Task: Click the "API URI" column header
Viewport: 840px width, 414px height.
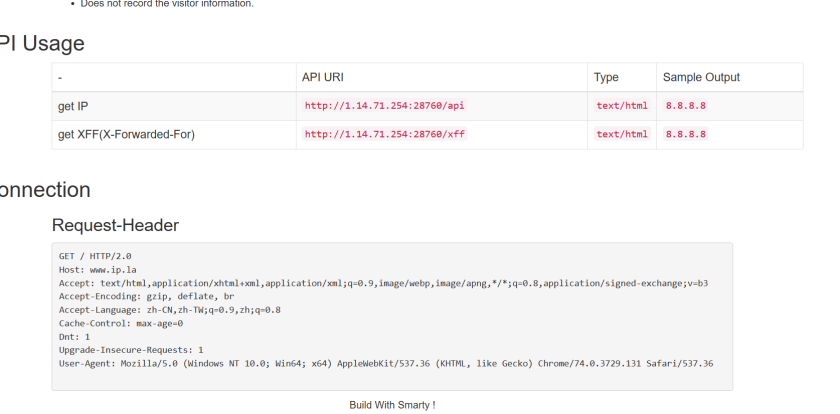Action: coord(323,78)
